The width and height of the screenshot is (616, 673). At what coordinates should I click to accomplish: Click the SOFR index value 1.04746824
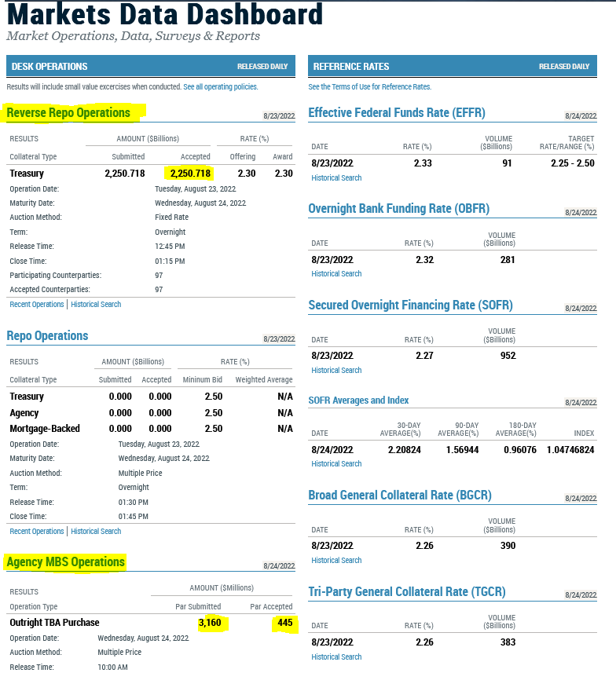[570, 450]
